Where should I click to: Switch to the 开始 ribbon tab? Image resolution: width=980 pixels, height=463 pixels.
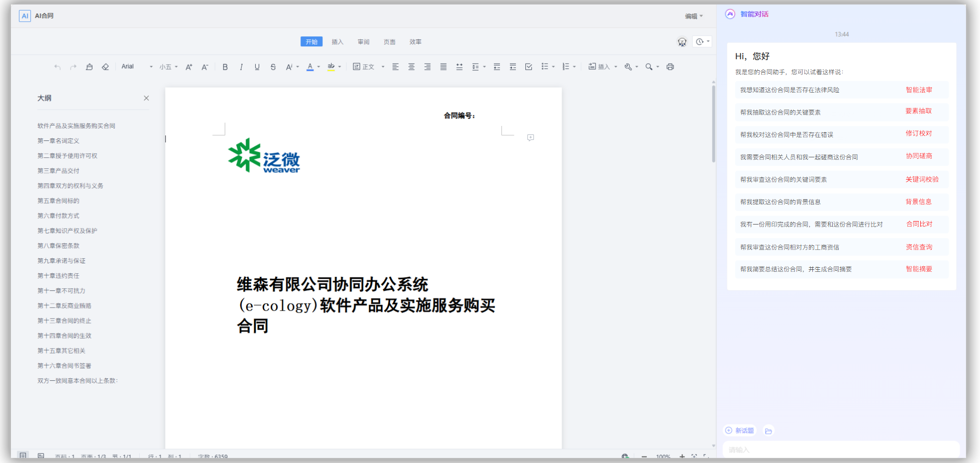[311, 42]
